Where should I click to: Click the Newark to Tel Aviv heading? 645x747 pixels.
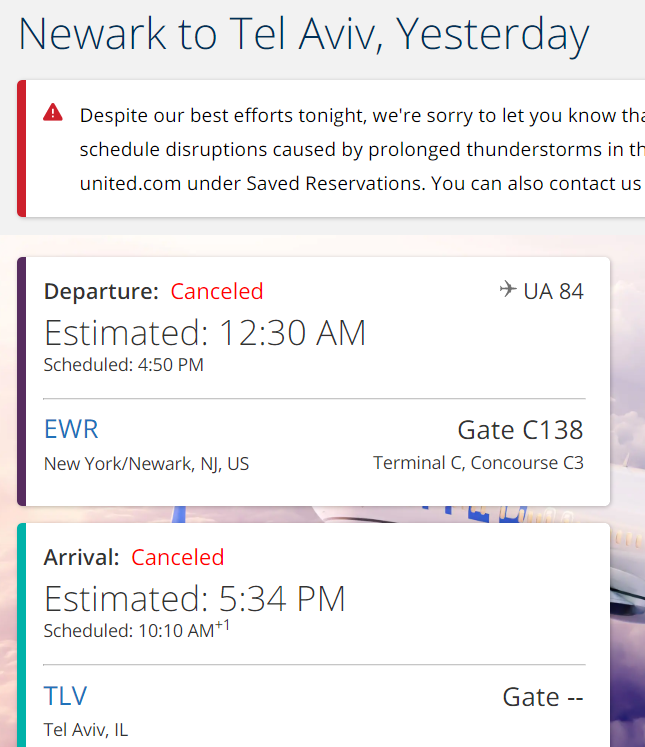[304, 34]
